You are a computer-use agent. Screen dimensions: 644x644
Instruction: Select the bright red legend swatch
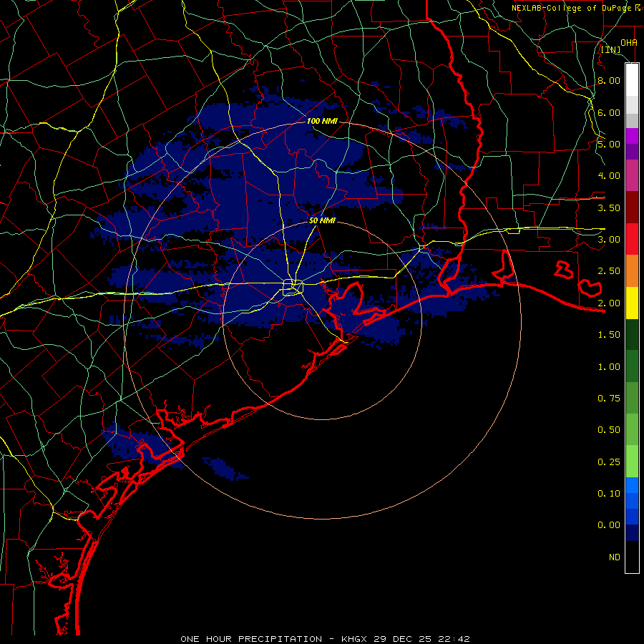pos(632,239)
